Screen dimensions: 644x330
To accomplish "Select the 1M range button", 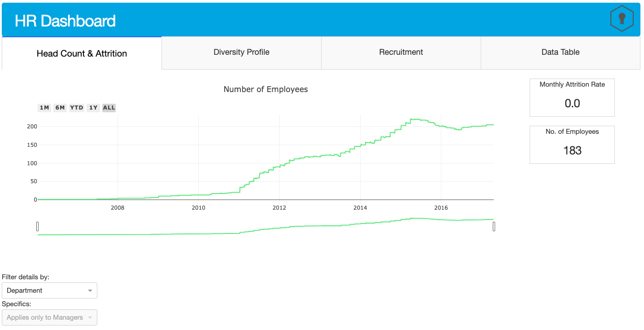I will tap(44, 108).
